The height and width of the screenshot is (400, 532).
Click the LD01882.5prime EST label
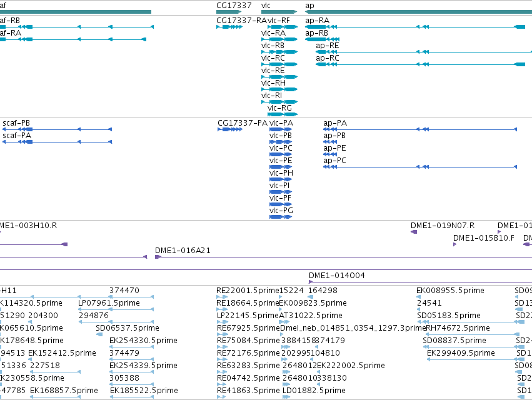[314, 391]
